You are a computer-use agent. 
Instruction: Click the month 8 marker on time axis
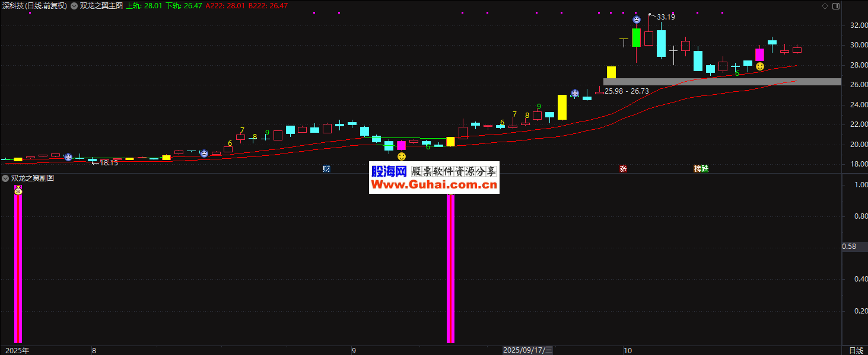click(x=94, y=350)
